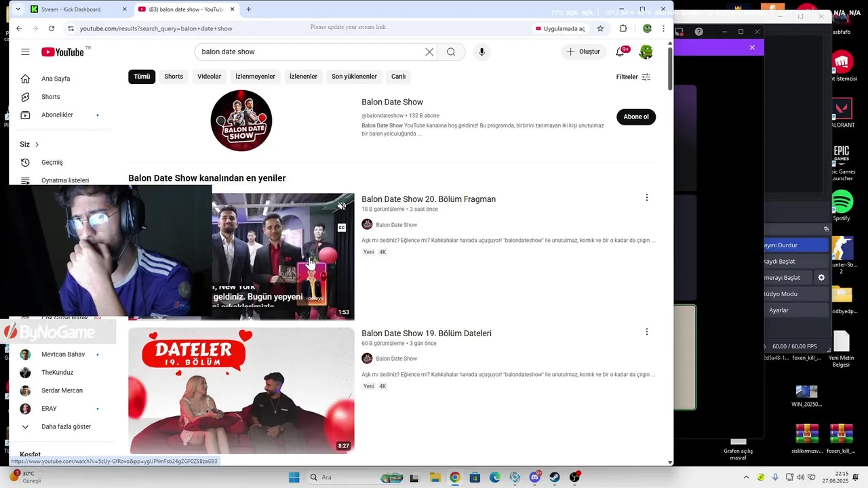Open 20. Bölüm Fragman video title
This screenshot has height=488, width=868.
[429, 199]
